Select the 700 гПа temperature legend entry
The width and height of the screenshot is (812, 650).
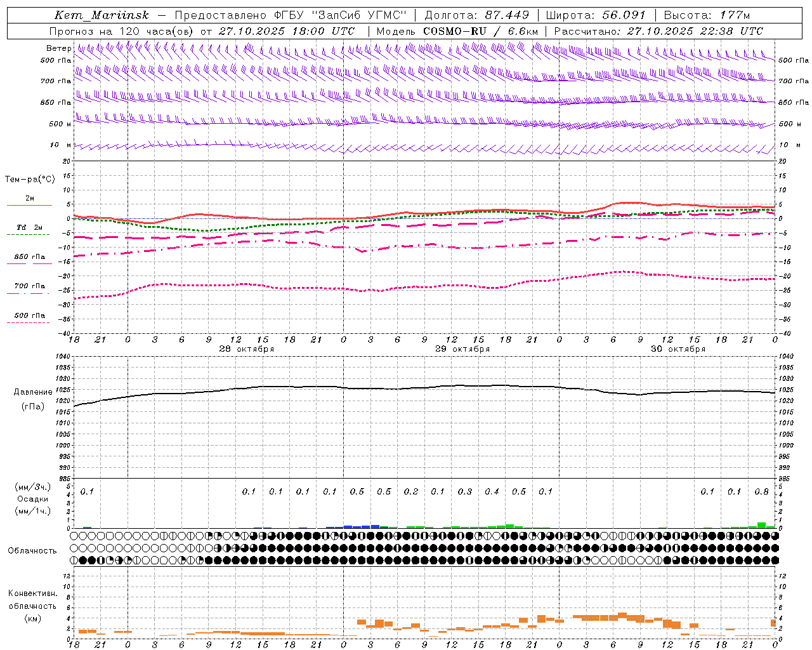coord(30,286)
